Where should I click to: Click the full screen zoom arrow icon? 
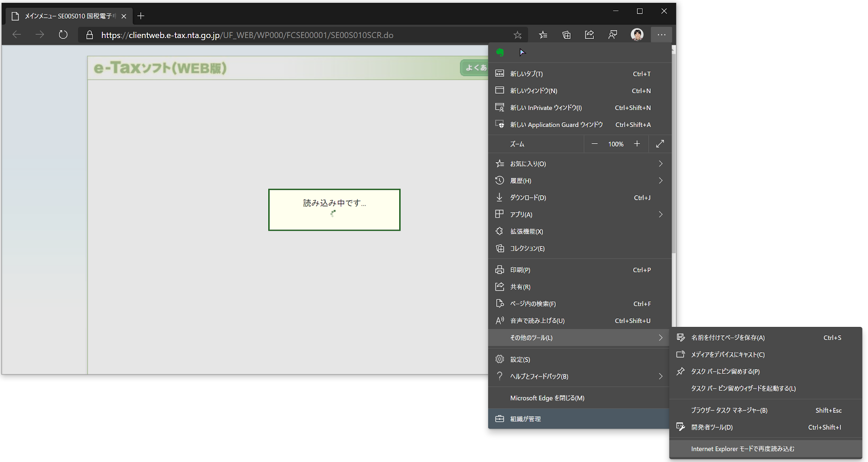coord(659,144)
